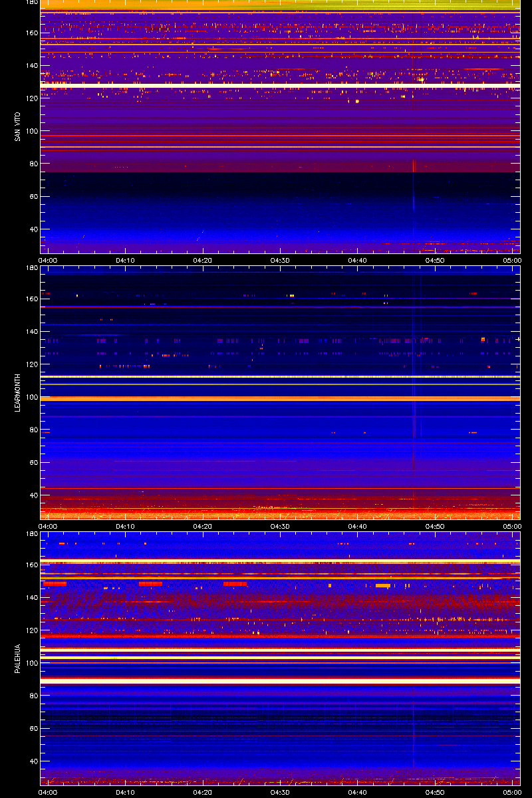This screenshot has height=798, width=532.
Task: Click the PALEHUA axis label
Action: coord(18,658)
